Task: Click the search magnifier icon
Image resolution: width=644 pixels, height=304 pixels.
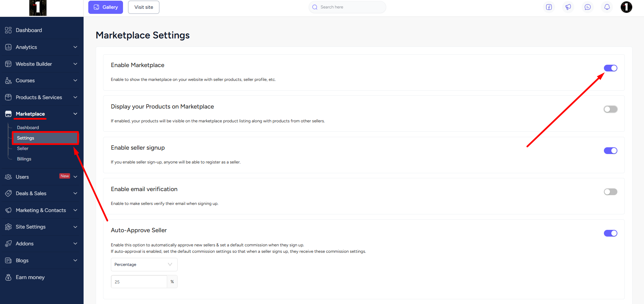Action: (x=315, y=7)
